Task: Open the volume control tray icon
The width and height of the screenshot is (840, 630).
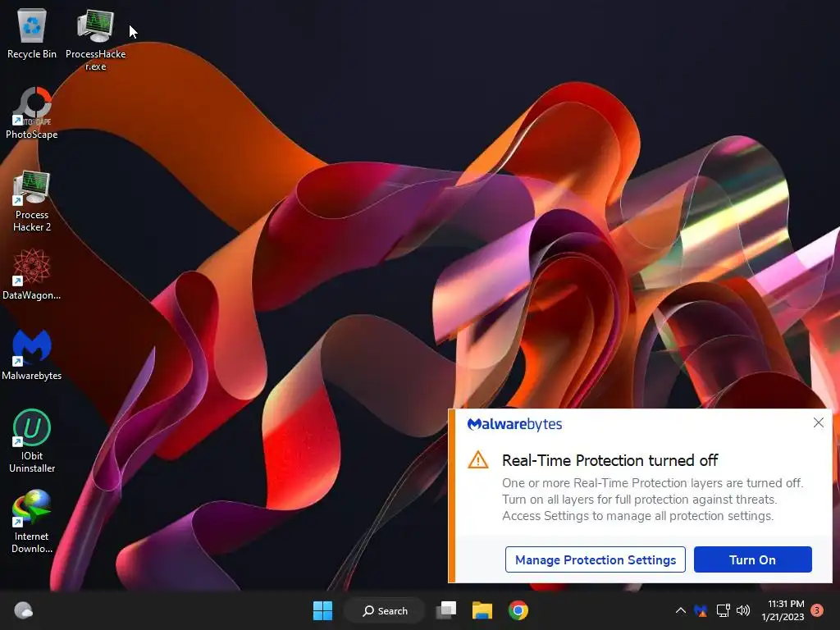Action: (743, 610)
